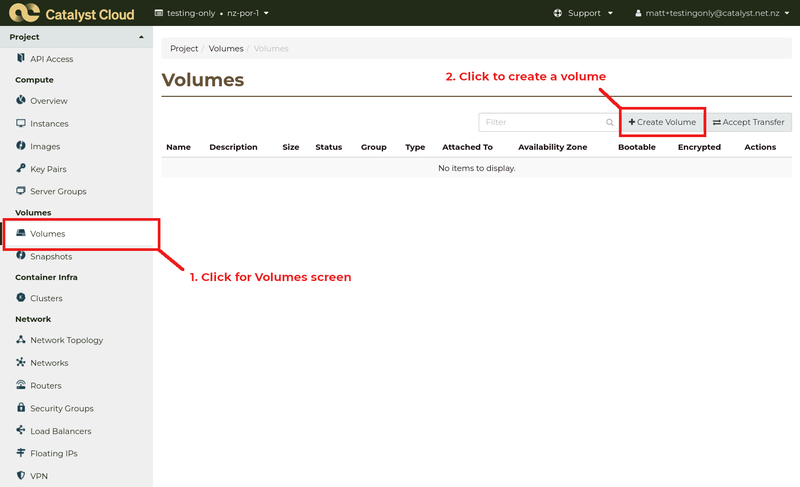Click Project breadcrumb link
Image resolution: width=800 pixels, height=487 pixels.
pyautogui.click(x=184, y=48)
